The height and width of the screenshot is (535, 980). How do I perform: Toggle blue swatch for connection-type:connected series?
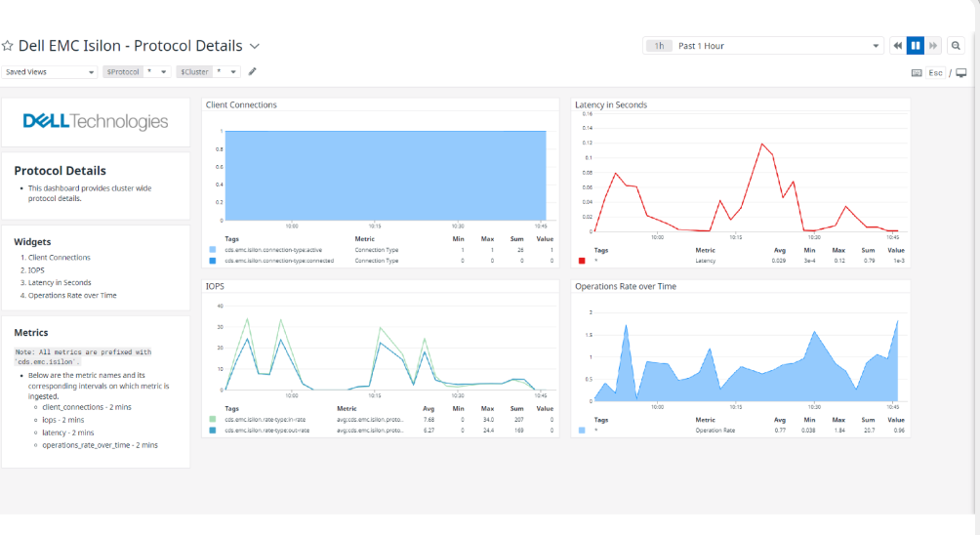(213, 261)
